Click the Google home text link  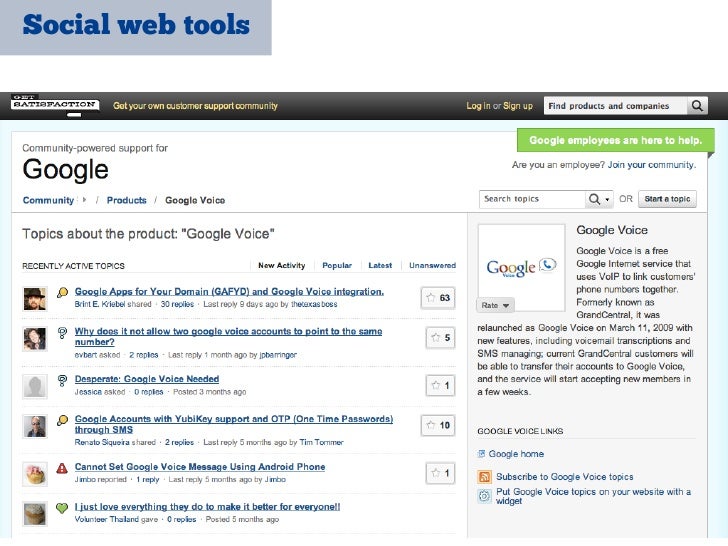pos(516,454)
